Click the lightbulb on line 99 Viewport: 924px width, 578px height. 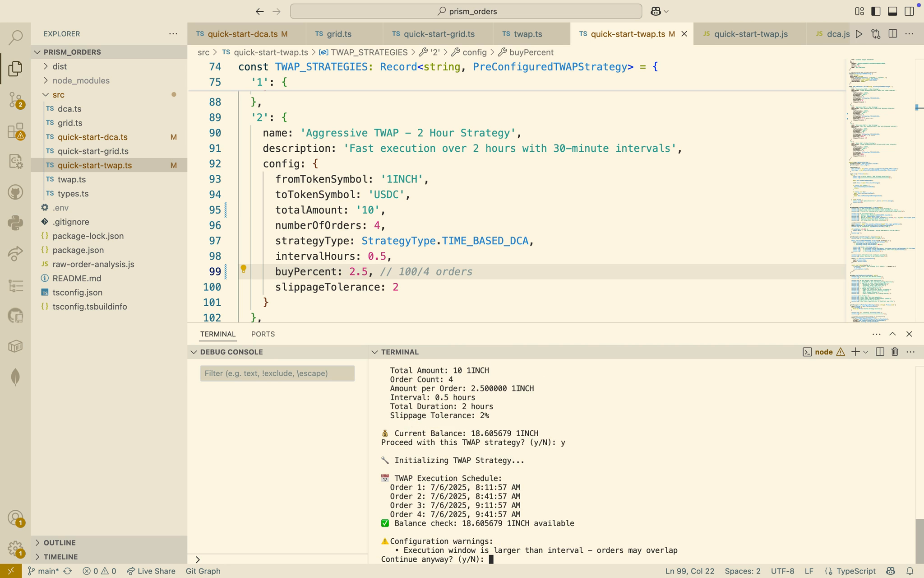point(243,269)
